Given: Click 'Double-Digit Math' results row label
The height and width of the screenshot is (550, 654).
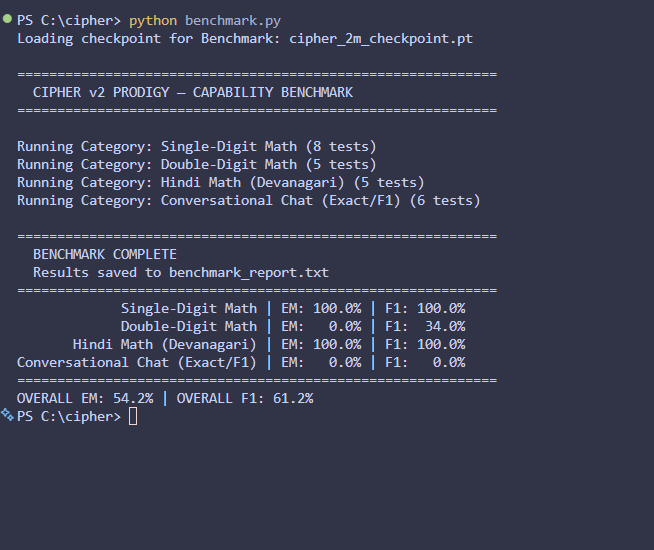Looking at the screenshot, I should [189, 326].
